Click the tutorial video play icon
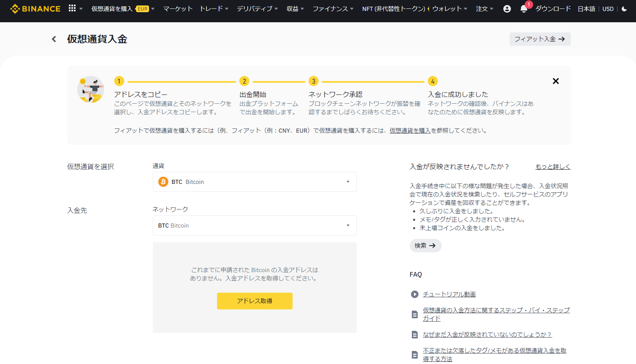 point(415,294)
